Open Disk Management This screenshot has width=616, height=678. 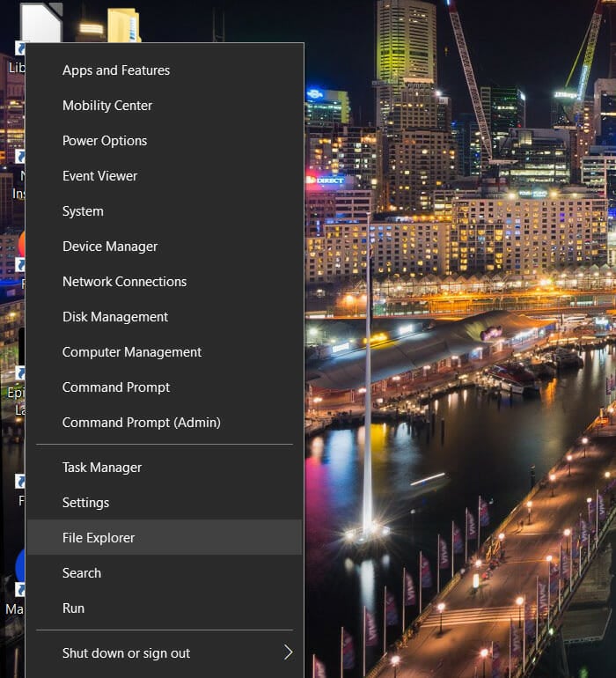pyautogui.click(x=115, y=317)
